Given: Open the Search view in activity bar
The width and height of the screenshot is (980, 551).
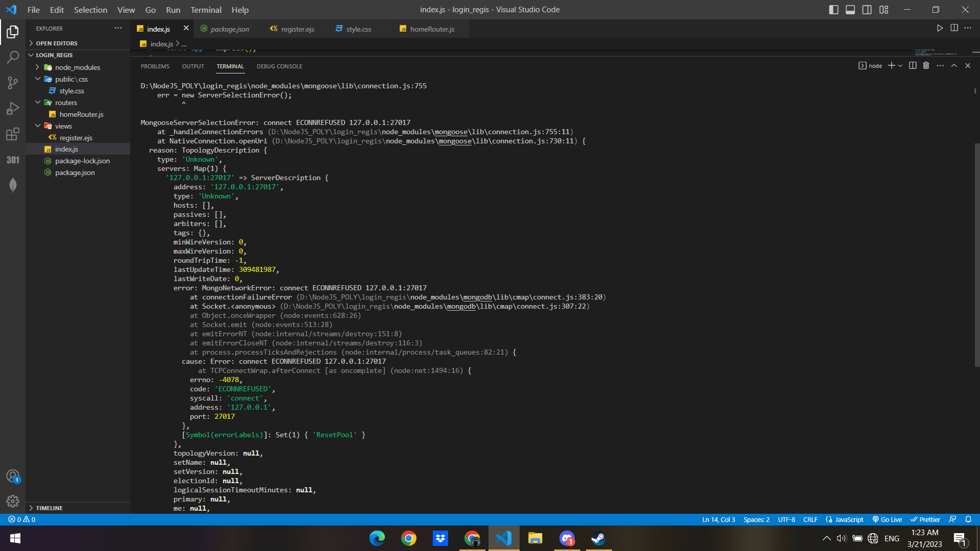Looking at the screenshot, I should tap(13, 57).
